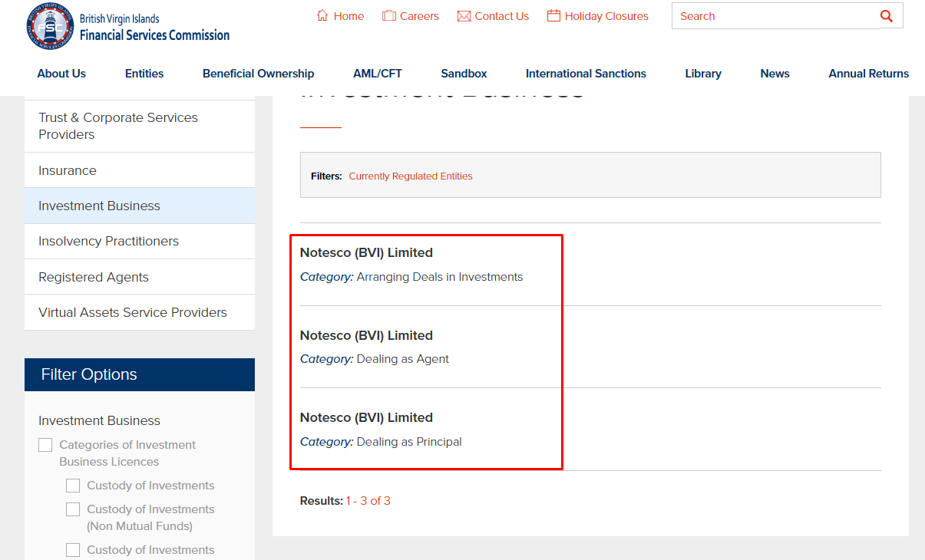This screenshot has height=560, width=925.
Task: Check the first Custody of Investments box
Action: click(x=73, y=486)
